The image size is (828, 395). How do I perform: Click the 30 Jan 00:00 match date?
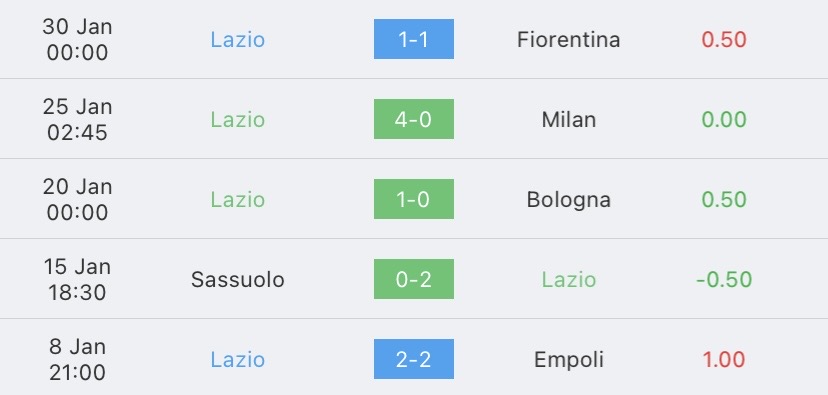pos(77,40)
